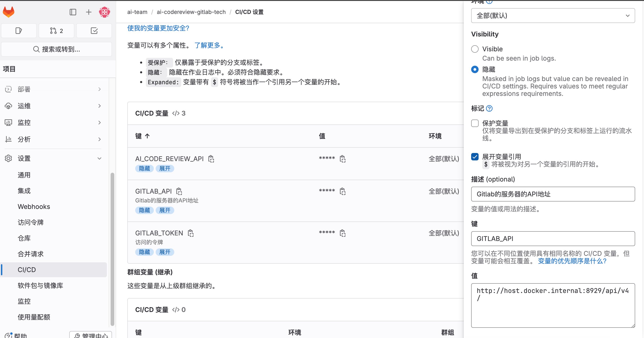Select the Visible radio option
644x338 pixels.
pos(475,49)
